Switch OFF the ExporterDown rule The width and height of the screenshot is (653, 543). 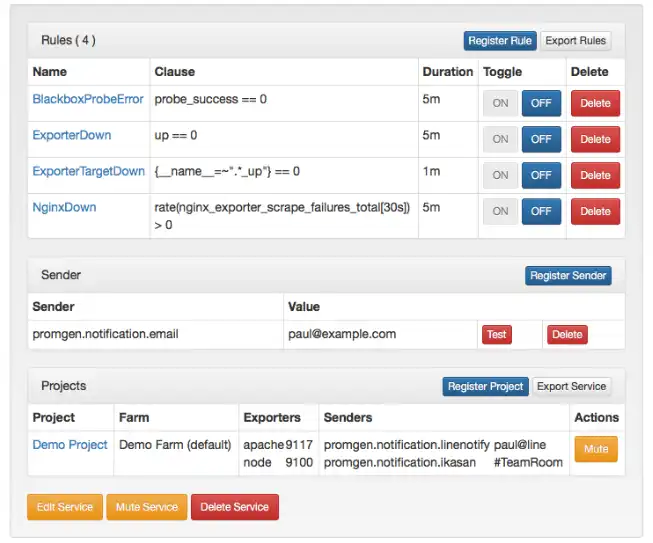click(x=541, y=140)
